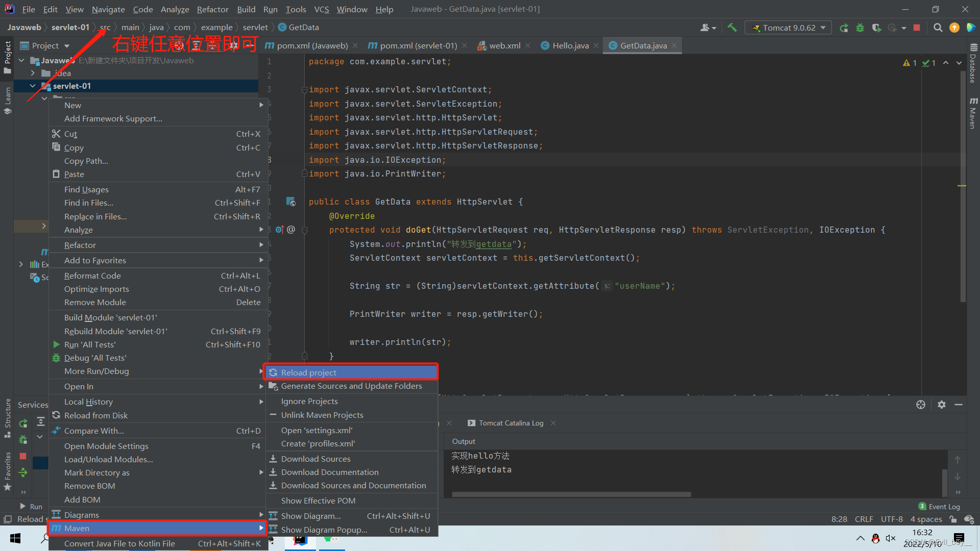The width and height of the screenshot is (980, 551).
Task: Click the horizontal scrollbar in Output console
Action: [x=571, y=494]
